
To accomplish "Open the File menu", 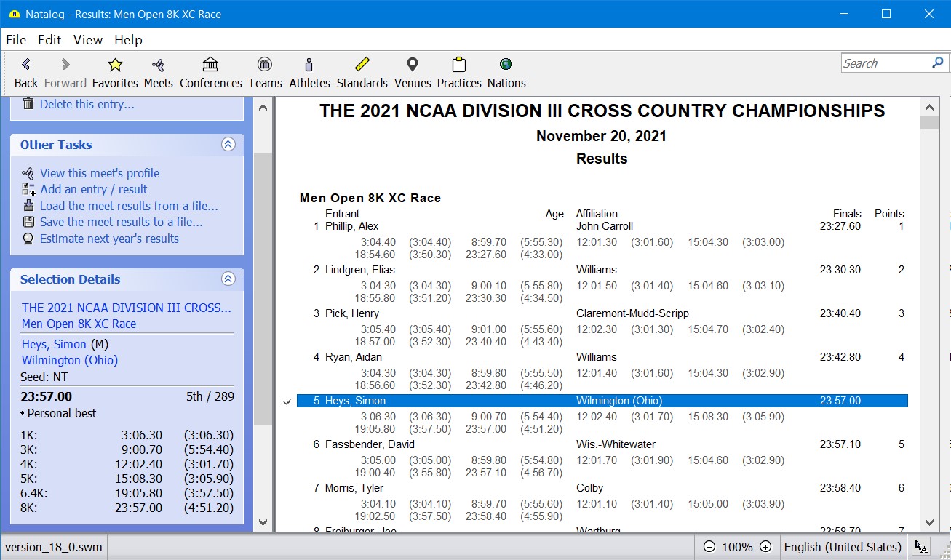I will point(16,40).
